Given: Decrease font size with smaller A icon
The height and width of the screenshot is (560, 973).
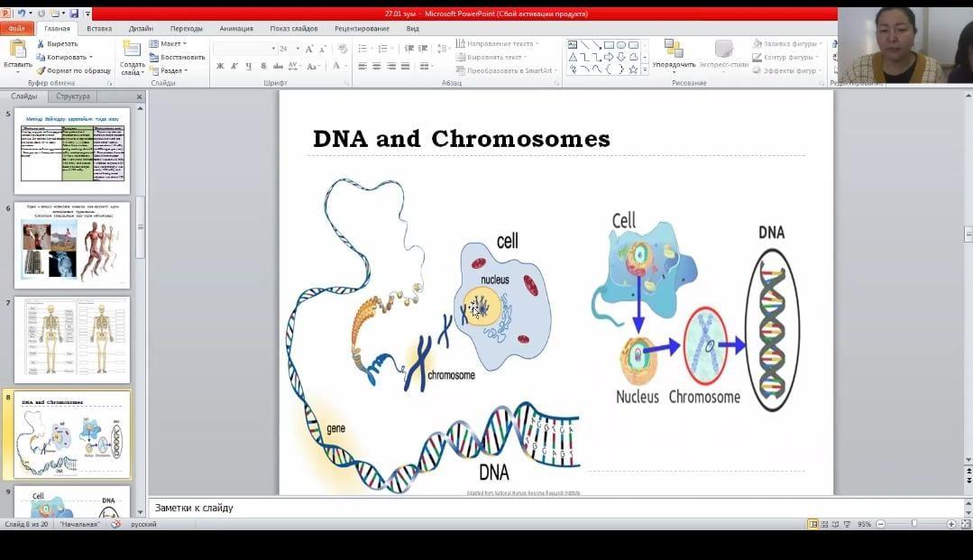Looking at the screenshot, I should pos(322,49).
